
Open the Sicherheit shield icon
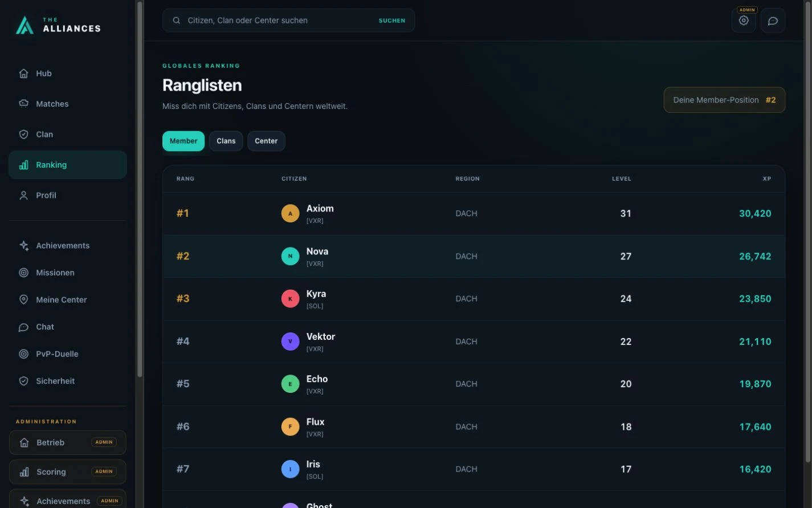pos(24,381)
